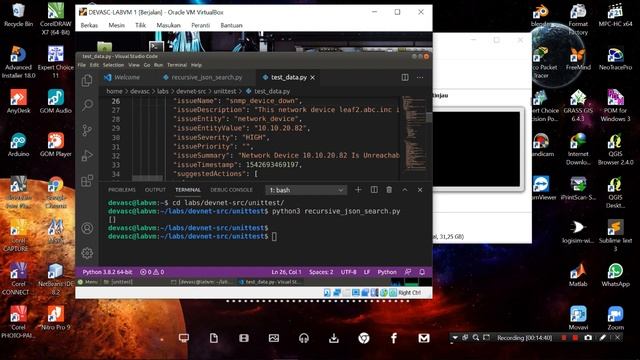Click the Facebook icon in bottom dock

click(x=394, y=338)
